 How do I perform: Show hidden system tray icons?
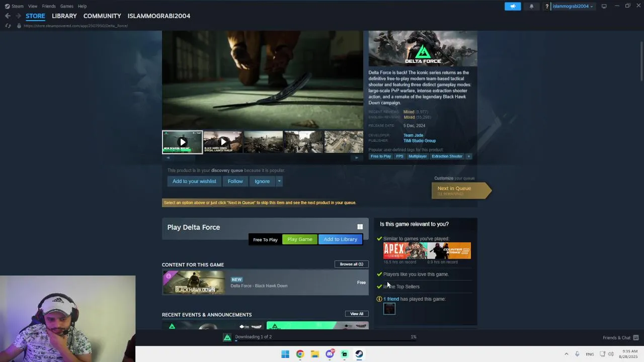tap(566, 354)
